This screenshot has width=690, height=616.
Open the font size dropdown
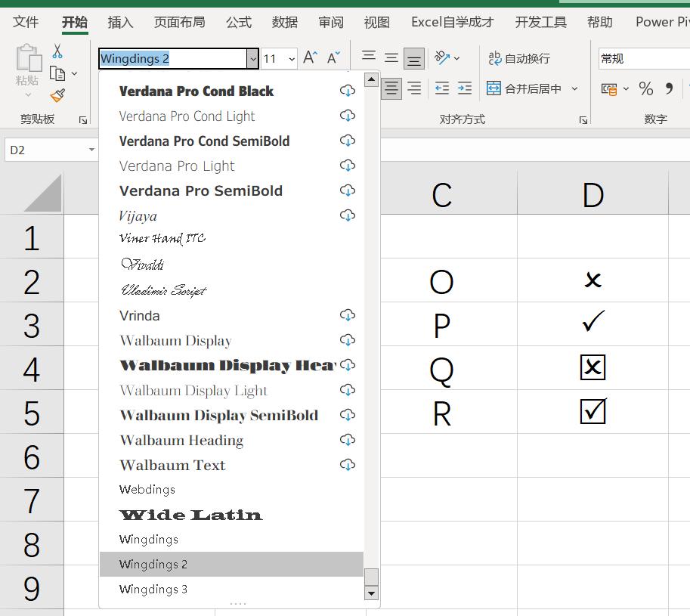point(292,58)
